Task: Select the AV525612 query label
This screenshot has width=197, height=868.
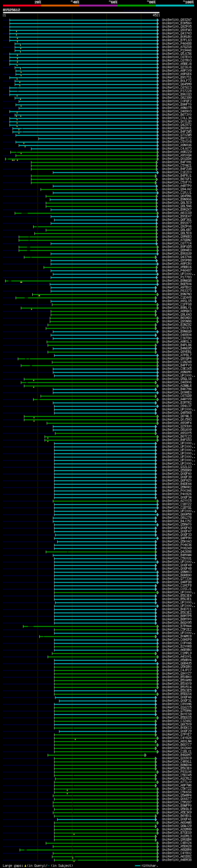Action: point(11,10)
